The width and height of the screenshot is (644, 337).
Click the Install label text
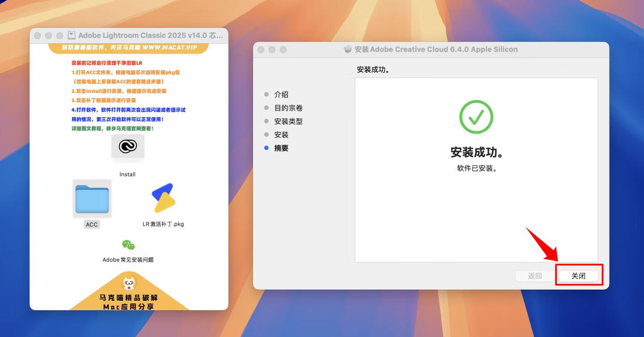click(x=127, y=174)
